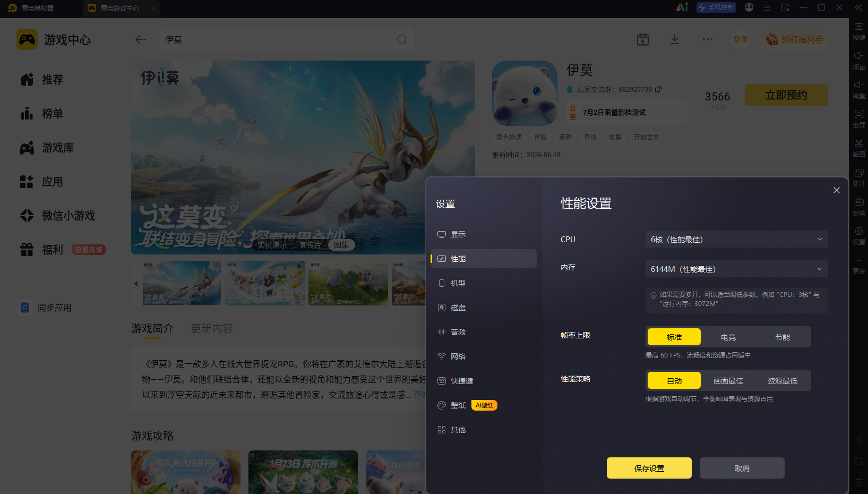868x494 pixels.
Task: Toggle 全屏 fullscreen mode
Action: pos(858,119)
